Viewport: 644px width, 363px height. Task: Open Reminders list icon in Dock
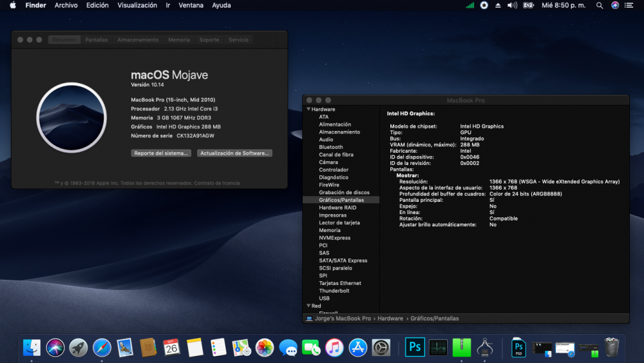coord(218,348)
